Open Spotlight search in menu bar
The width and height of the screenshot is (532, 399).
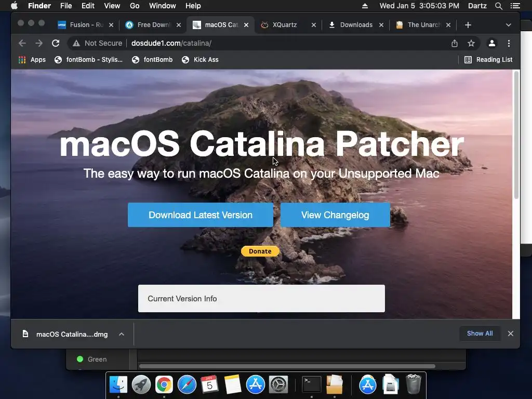pos(498,6)
